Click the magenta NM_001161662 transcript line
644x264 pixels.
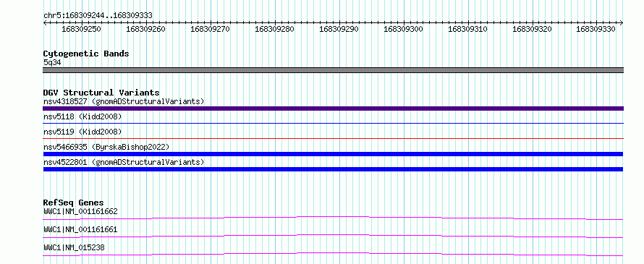[333, 218]
